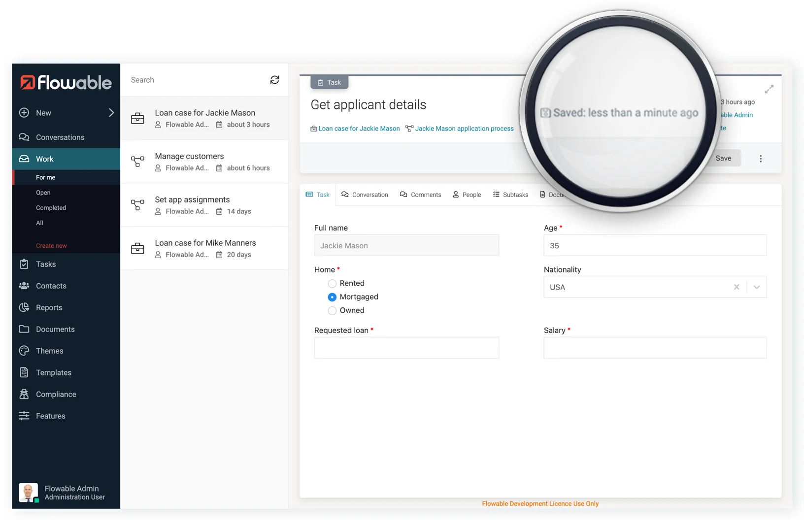Open Reports in the sidebar

pyautogui.click(x=66, y=308)
